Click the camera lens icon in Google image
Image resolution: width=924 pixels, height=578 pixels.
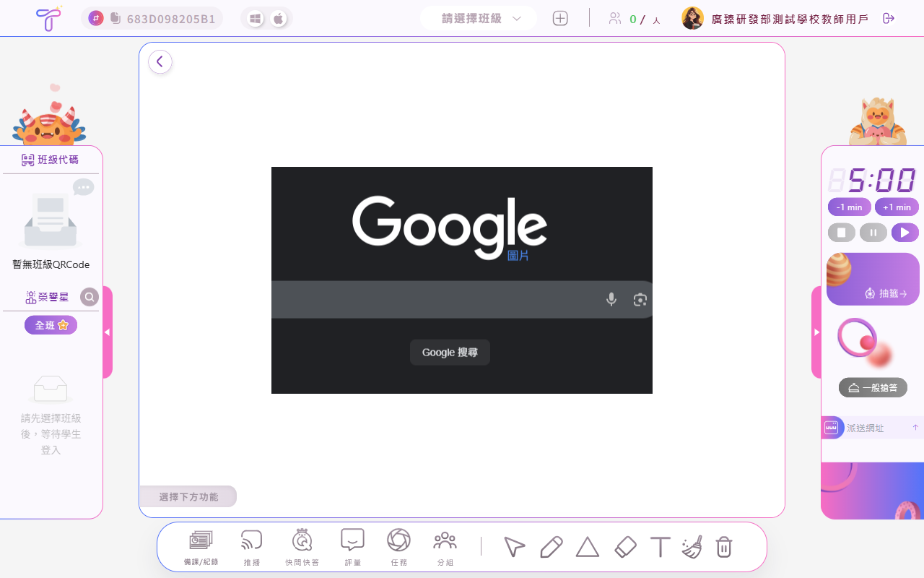[x=640, y=299]
